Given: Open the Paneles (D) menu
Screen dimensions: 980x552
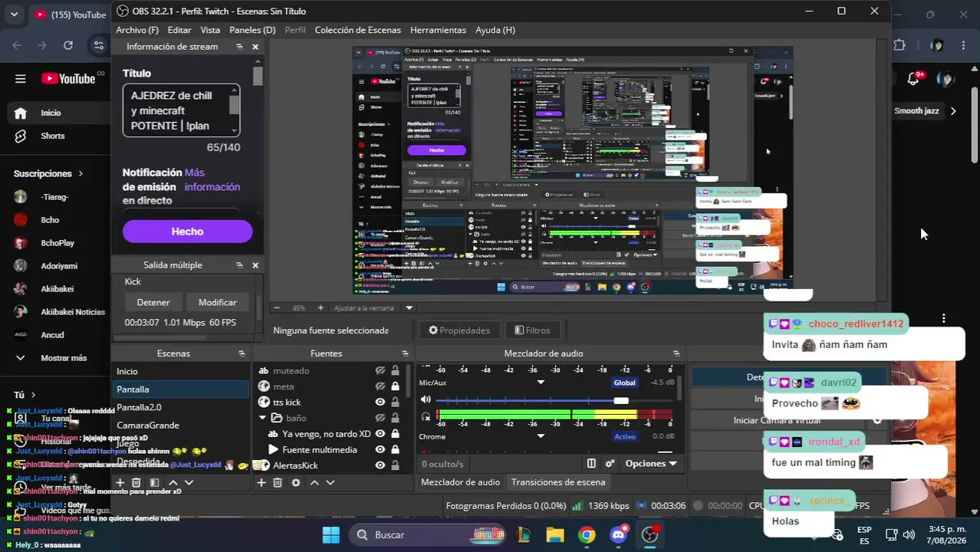Looking at the screenshot, I should pyautogui.click(x=252, y=30).
